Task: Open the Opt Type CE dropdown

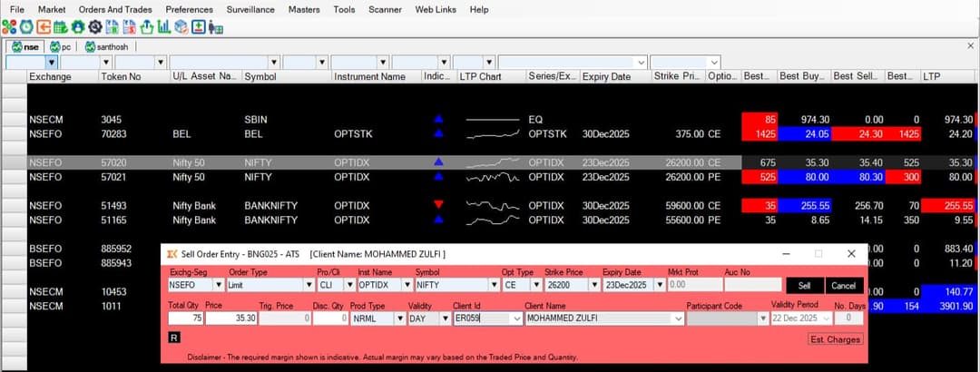Action: pyautogui.click(x=536, y=285)
